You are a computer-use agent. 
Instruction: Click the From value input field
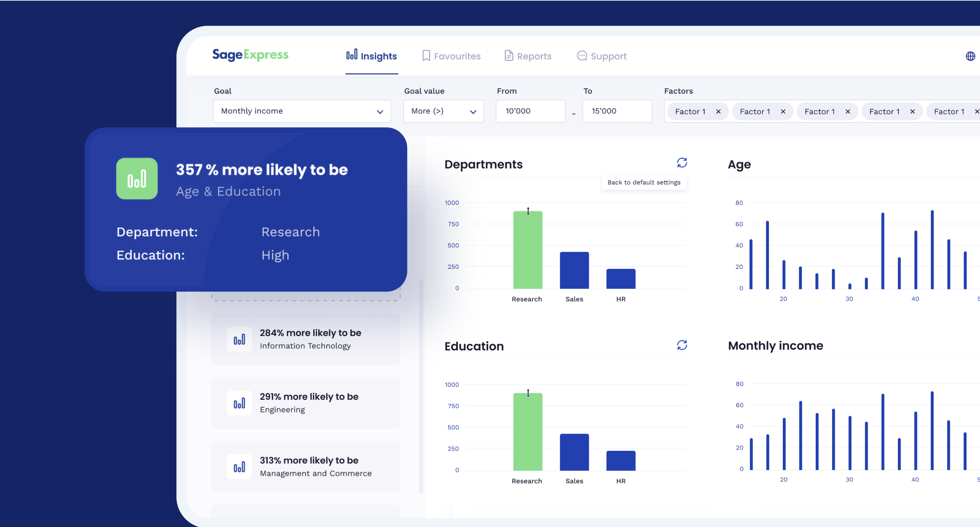530,111
